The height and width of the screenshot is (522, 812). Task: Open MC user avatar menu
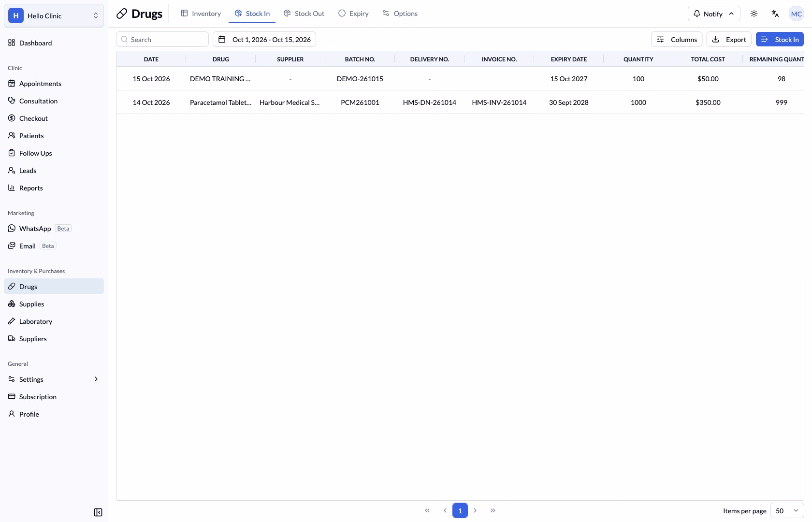797,14
